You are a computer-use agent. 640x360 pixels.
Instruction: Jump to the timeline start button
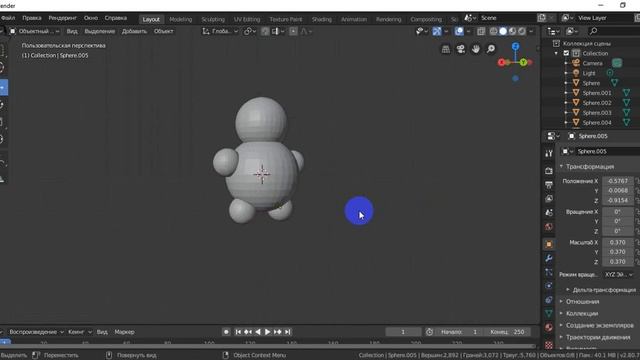pos(238,332)
